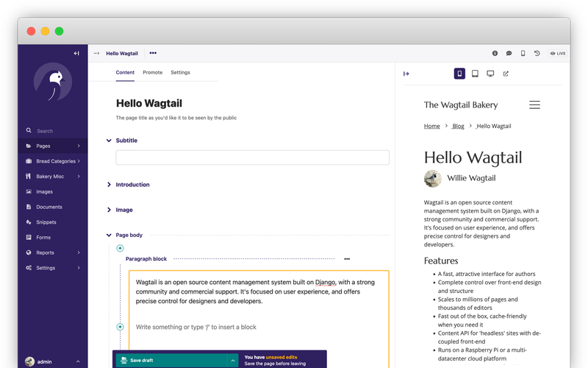This screenshot has height=368, width=588.
Task: Switch to the Promote tab
Action: 153,72
